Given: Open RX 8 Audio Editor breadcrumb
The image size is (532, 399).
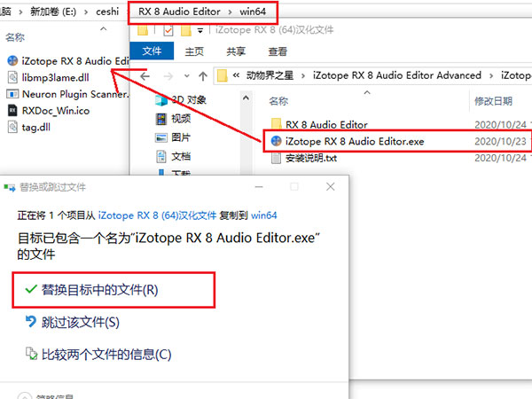Looking at the screenshot, I should (x=179, y=12).
